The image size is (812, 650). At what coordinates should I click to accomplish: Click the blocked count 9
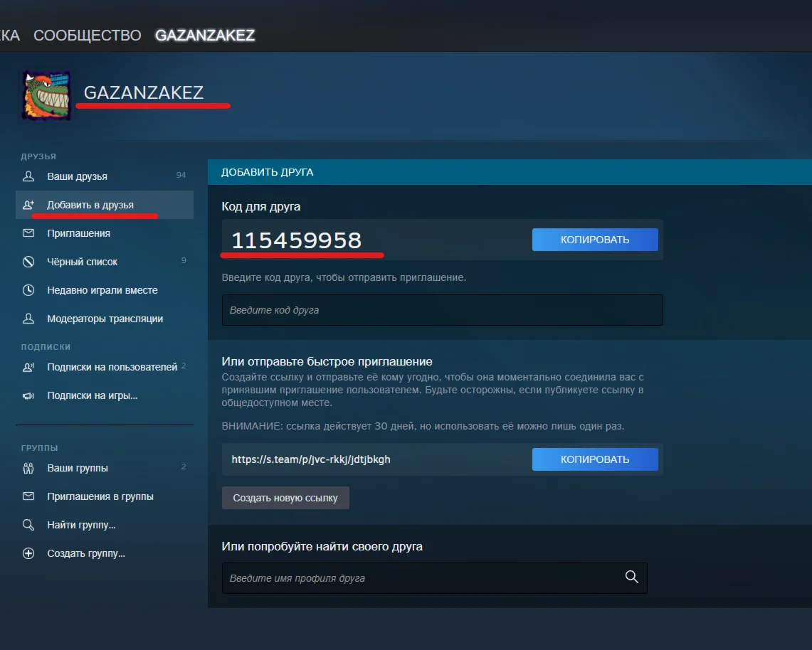[x=184, y=260]
